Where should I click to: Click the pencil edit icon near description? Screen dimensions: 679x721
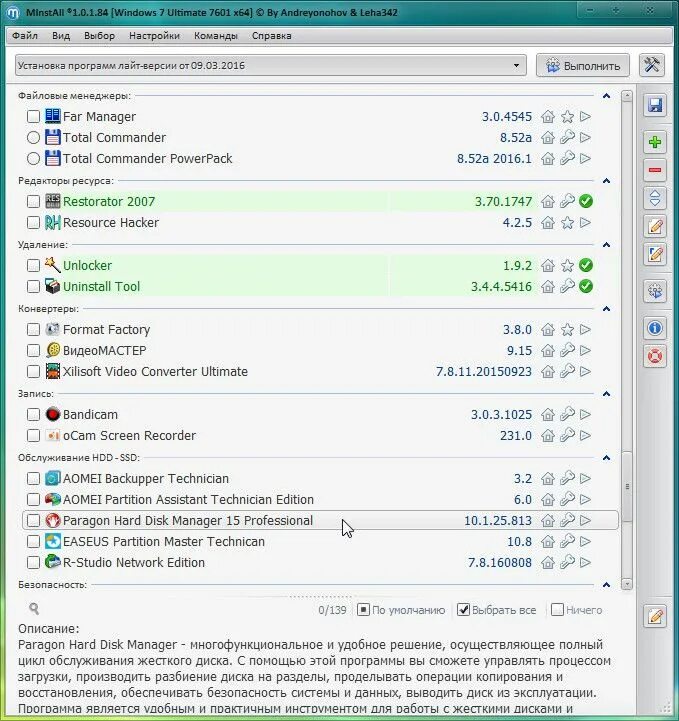[x=655, y=616]
